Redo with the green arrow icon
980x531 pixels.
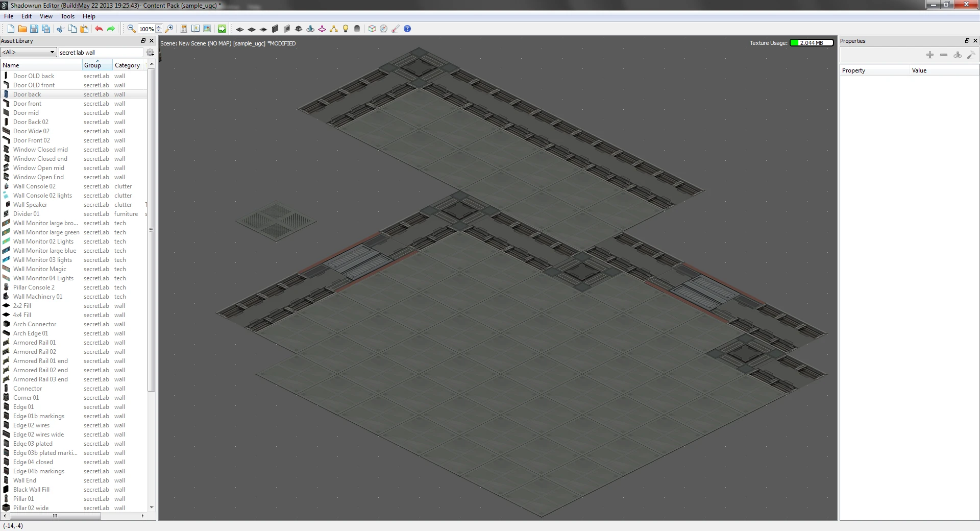click(x=111, y=29)
